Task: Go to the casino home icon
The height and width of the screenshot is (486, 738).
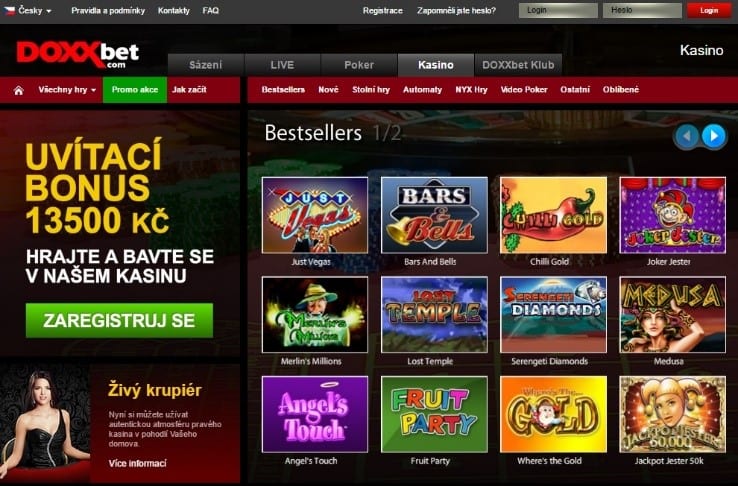Action: click(18, 90)
